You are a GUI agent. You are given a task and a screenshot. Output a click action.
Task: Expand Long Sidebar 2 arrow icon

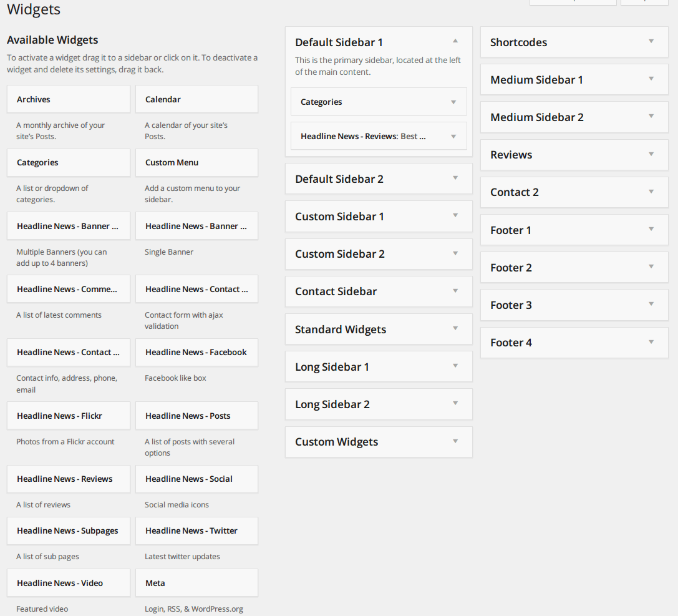(455, 404)
